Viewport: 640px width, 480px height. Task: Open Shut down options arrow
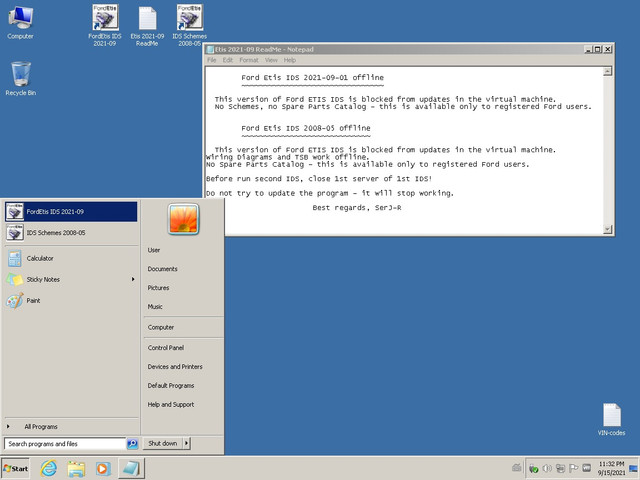click(187, 443)
